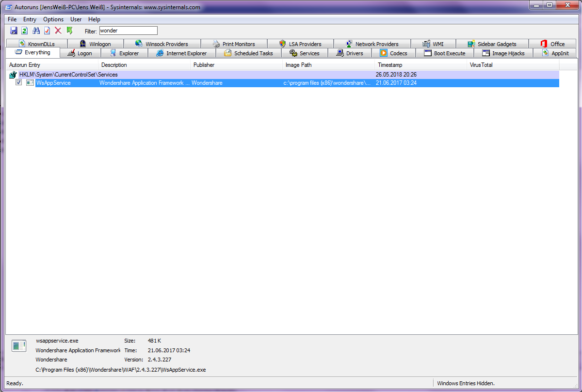Switch to the Print Monitors tab
582x392 pixels.
[x=233, y=44]
